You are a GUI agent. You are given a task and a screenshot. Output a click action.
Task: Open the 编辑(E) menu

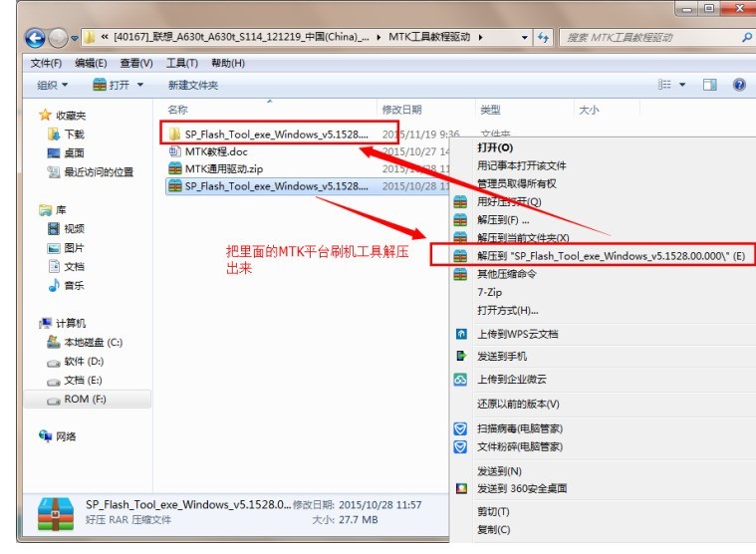91,63
